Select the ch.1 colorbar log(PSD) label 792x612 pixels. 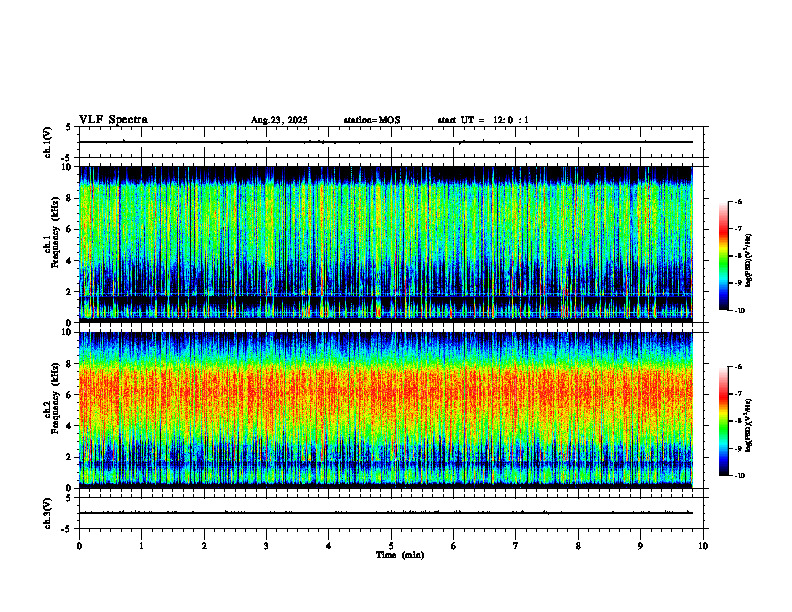point(749,261)
